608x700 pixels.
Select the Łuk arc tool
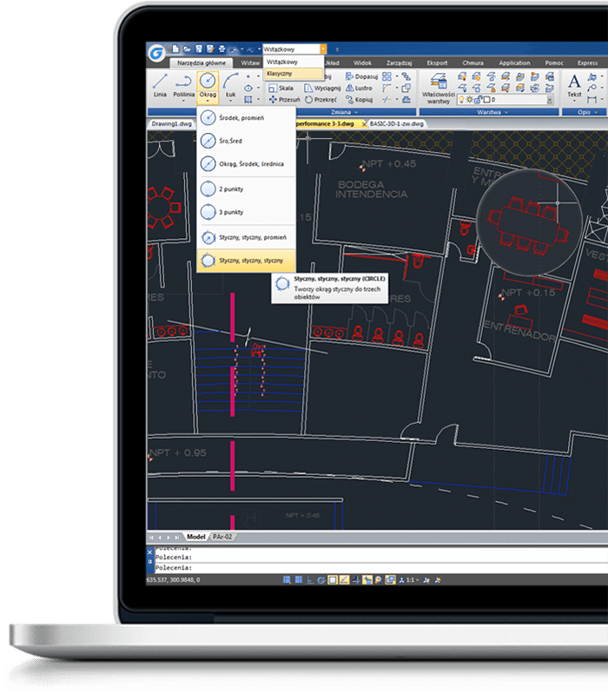click(x=230, y=86)
